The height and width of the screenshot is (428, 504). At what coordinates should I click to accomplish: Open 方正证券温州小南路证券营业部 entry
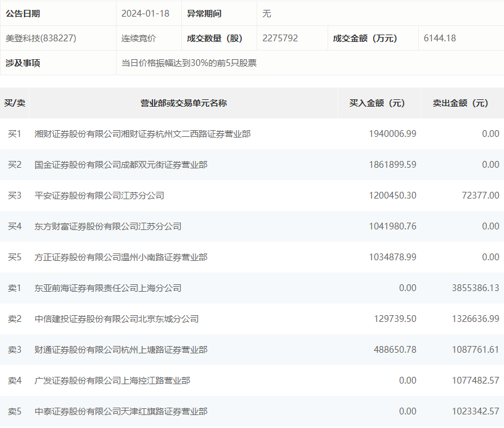(121, 257)
